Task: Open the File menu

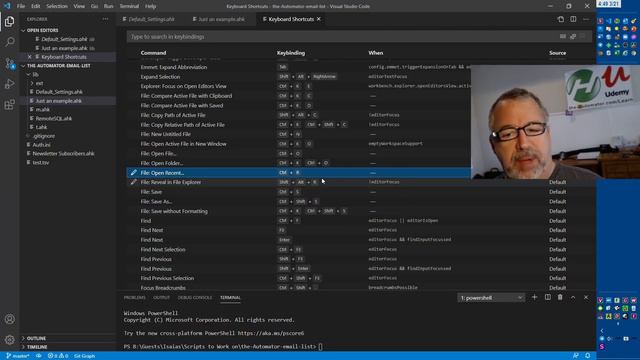Action: coord(21,6)
